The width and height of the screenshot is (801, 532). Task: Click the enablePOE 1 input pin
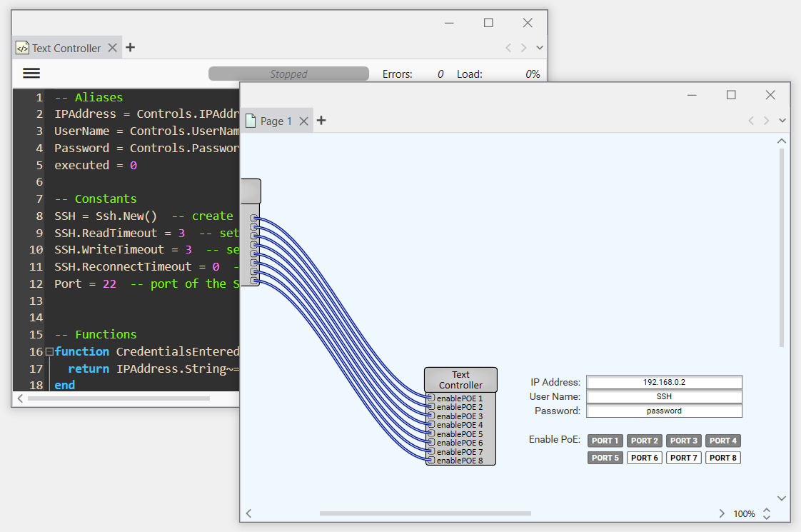click(431, 398)
